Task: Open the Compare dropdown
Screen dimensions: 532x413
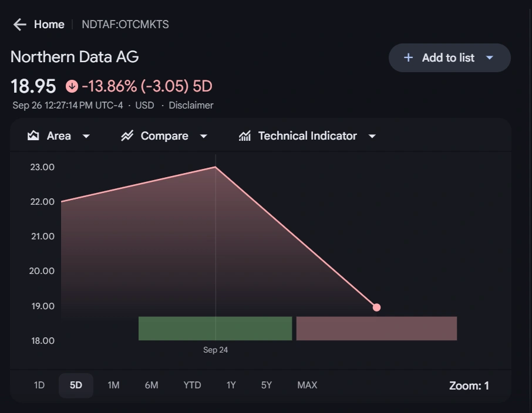Action: [x=204, y=136]
